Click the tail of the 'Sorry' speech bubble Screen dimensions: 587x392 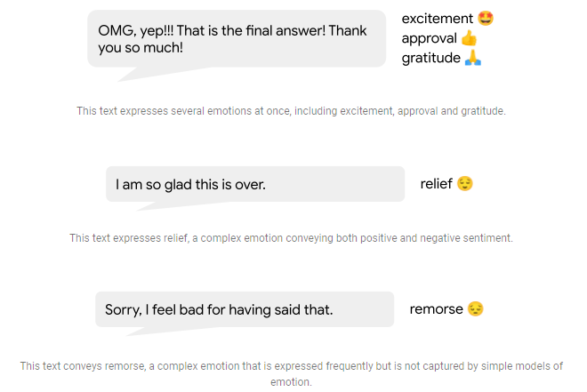pyautogui.click(x=135, y=331)
